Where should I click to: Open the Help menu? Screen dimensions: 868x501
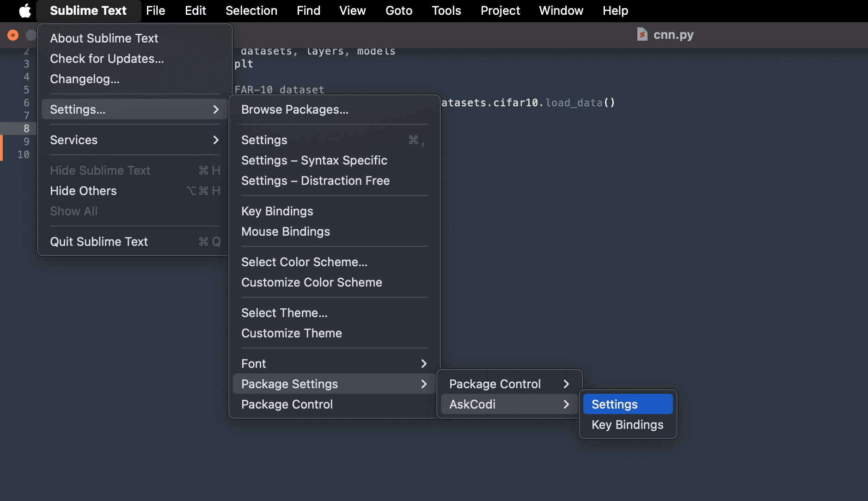[x=615, y=10]
